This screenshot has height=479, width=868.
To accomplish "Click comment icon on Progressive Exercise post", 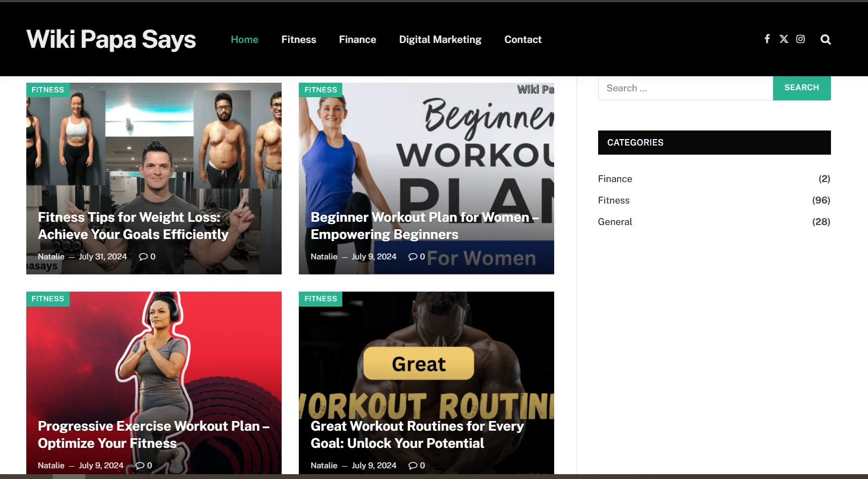I will pos(140,466).
